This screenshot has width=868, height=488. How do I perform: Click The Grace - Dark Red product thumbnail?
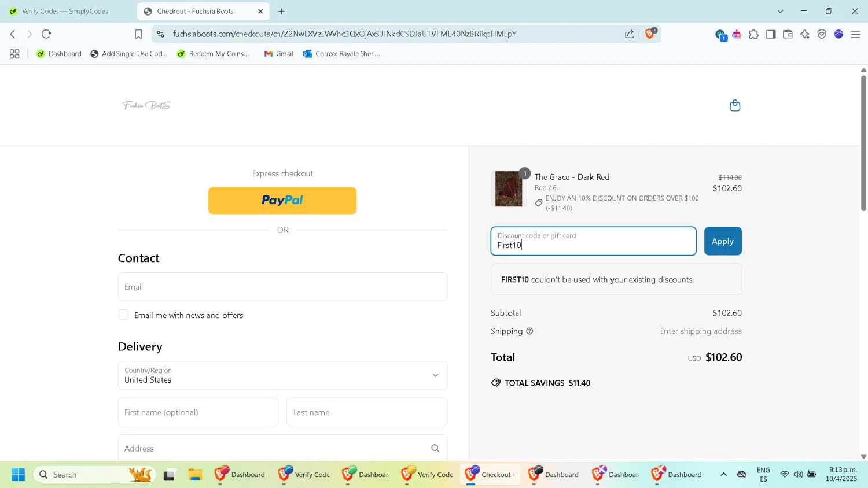pyautogui.click(x=509, y=189)
